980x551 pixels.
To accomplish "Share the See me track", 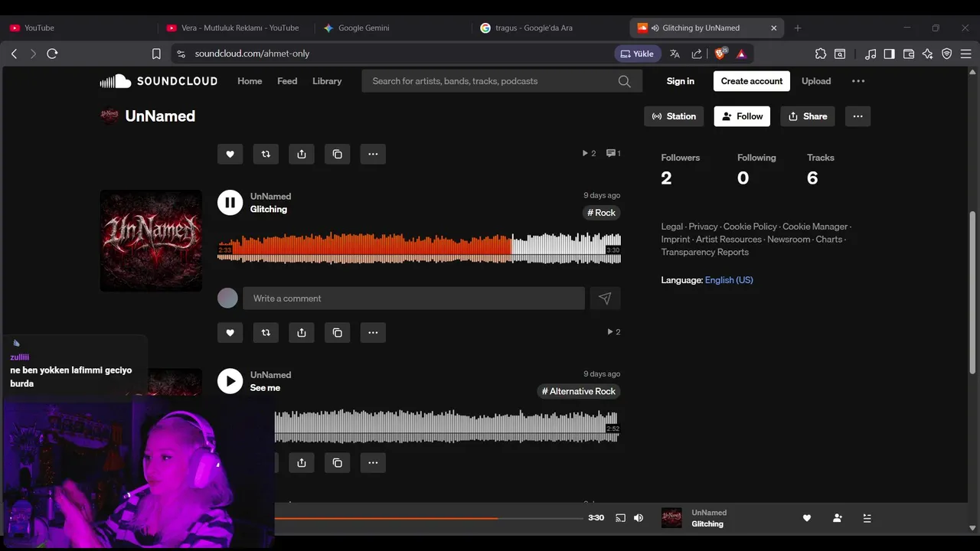I will 302,463.
